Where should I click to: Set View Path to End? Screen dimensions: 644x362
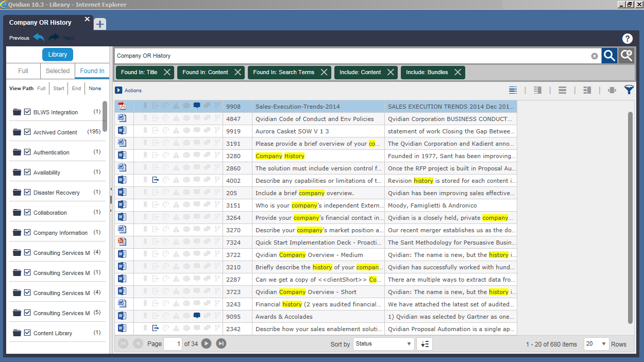tap(76, 89)
